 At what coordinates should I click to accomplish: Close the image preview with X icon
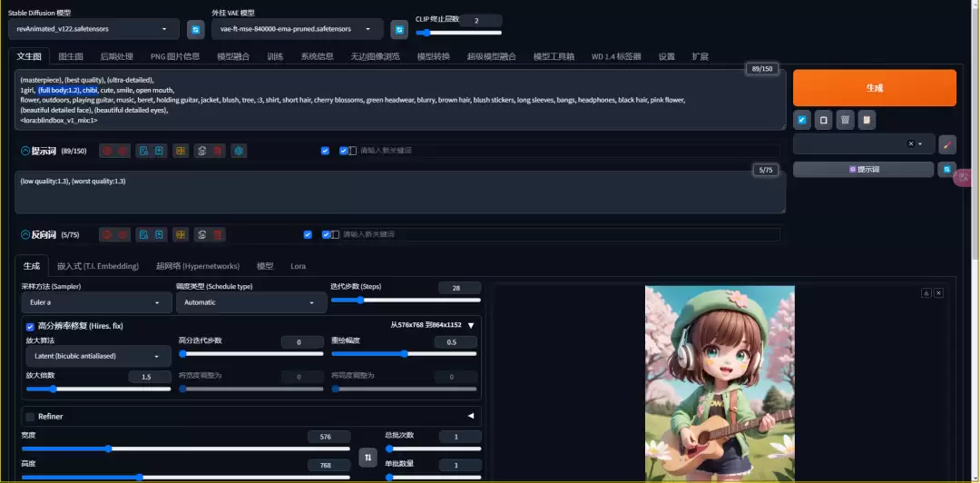[939, 293]
